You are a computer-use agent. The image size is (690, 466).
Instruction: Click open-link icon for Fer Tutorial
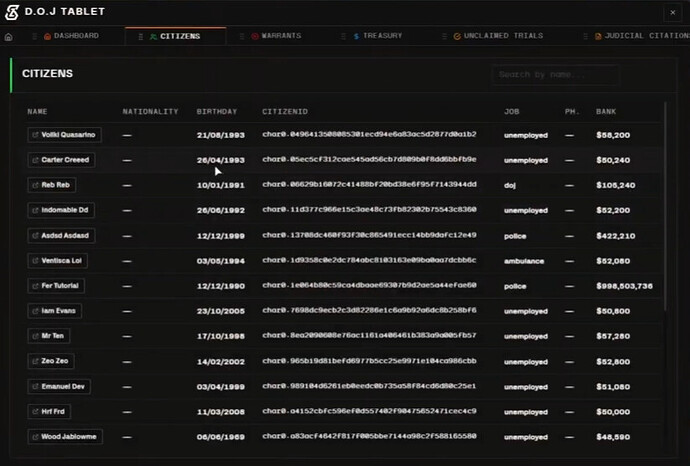pyautogui.click(x=36, y=286)
